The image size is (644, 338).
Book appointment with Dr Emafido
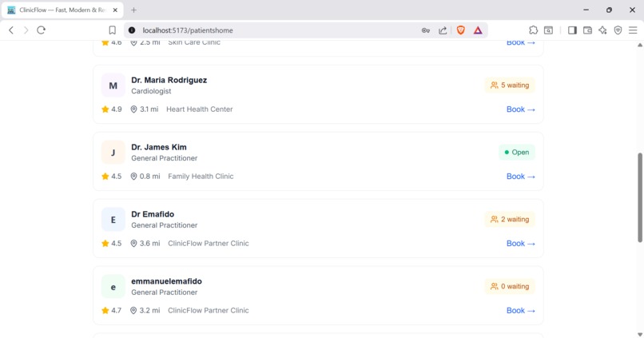point(520,243)
